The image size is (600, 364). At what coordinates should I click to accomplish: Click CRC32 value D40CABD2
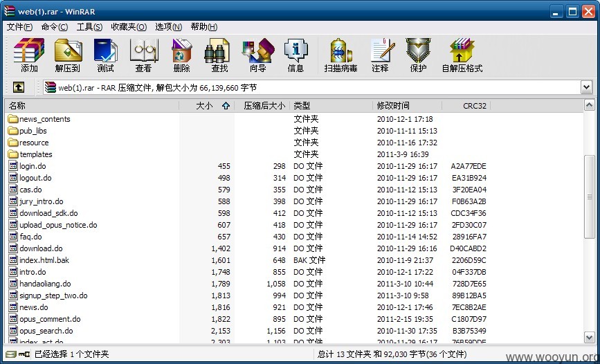pos(469,248)
